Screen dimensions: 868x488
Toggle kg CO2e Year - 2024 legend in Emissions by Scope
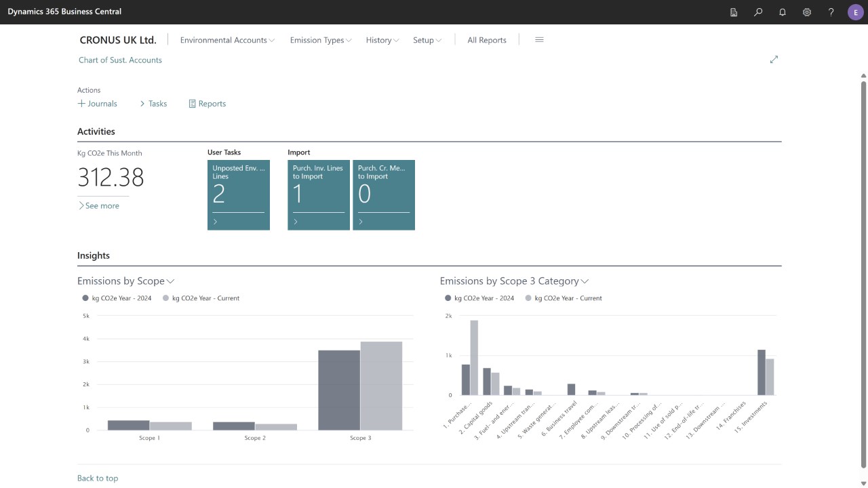coord(117,298)
